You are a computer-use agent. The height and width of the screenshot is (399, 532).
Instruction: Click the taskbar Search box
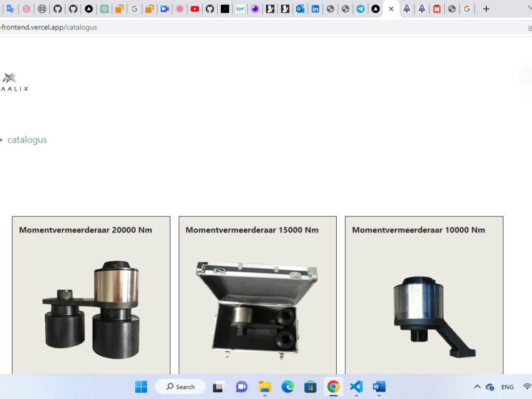point(180,387)
